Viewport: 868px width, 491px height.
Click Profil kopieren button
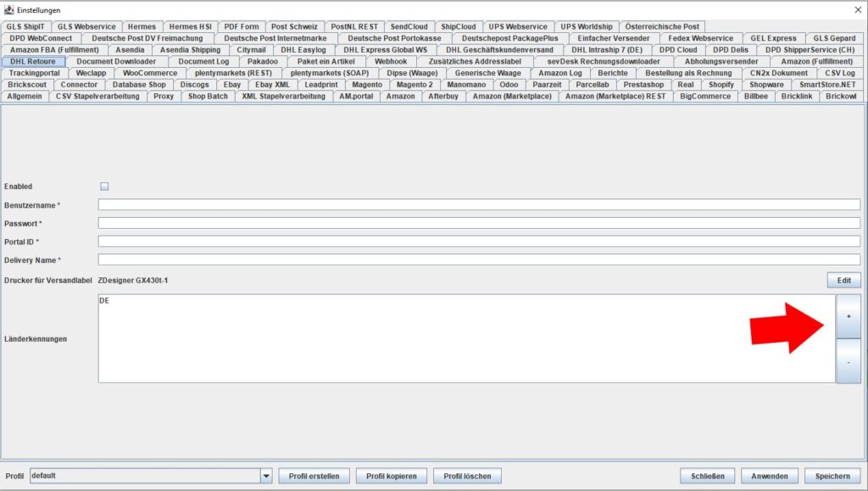click(x=392, y=476)
